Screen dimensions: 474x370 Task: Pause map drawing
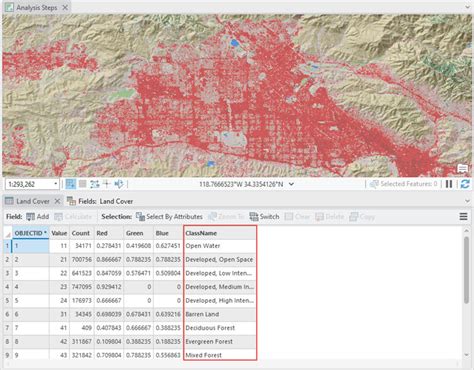[x=449, y=184]
